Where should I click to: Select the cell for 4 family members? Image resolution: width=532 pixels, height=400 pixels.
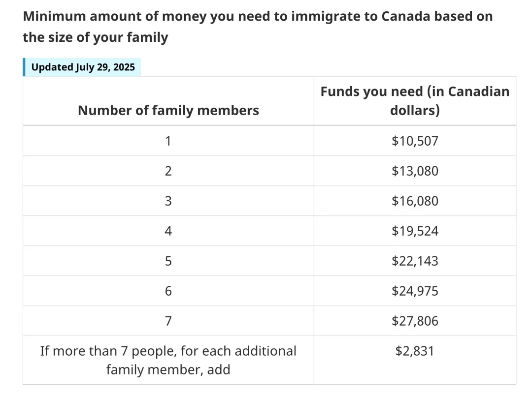point(168,231)
